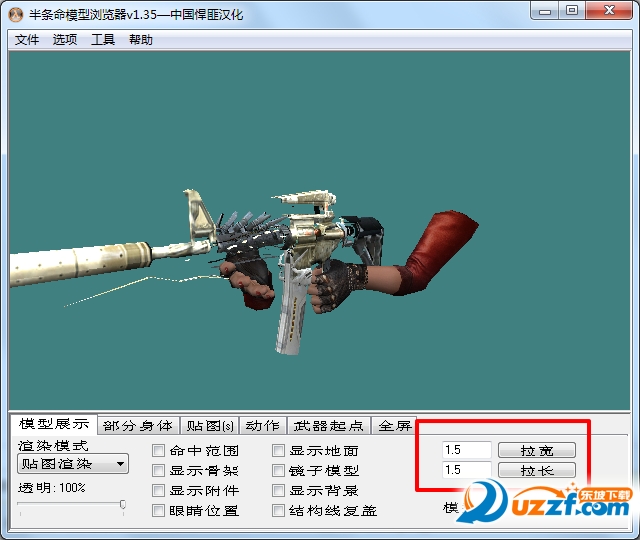
Task: Close the model viewer window
Action: click(x=609, y=11)
